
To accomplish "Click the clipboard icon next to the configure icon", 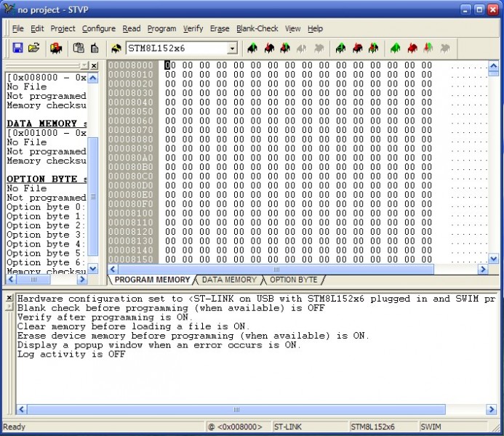I will point(79,48).
